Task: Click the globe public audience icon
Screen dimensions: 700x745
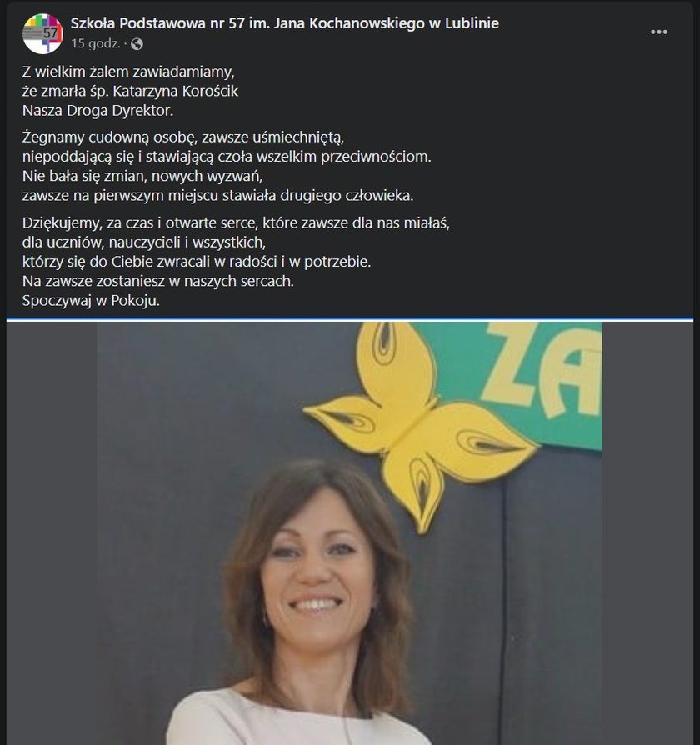Action: click(x=137, y=44)
